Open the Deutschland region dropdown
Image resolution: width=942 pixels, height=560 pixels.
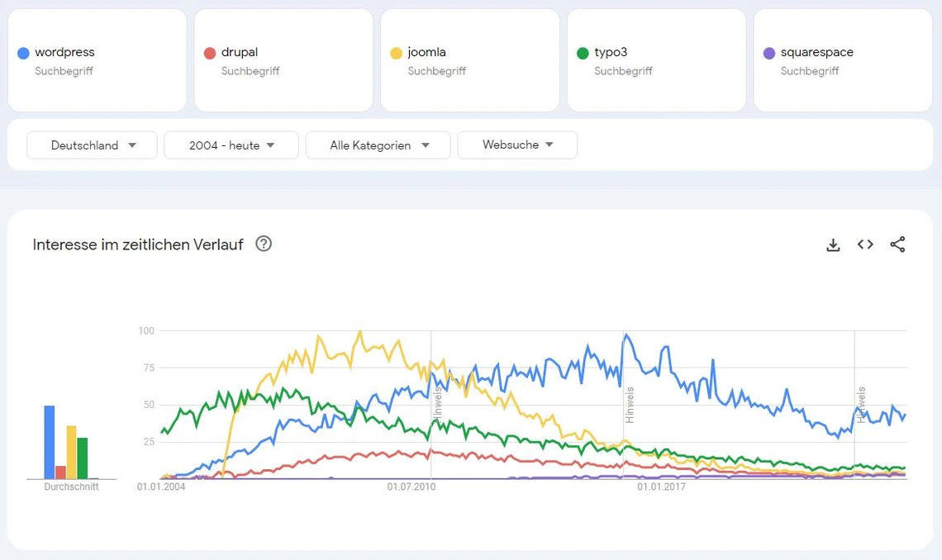point(92,145)
